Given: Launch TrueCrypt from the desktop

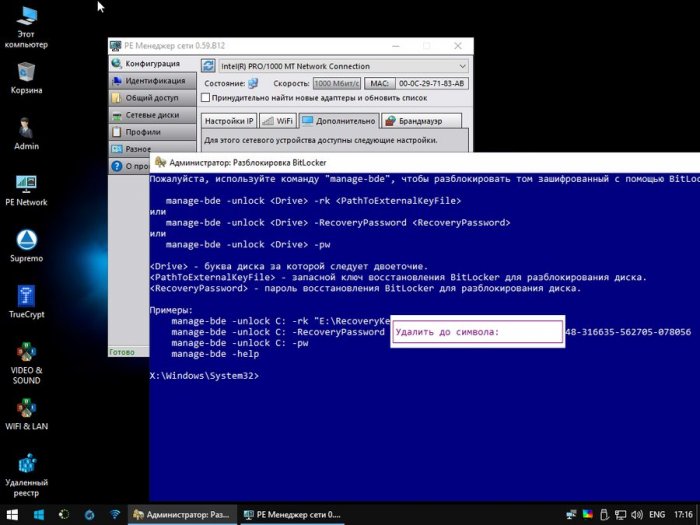Looking at the screenshot, I should tap(26, 297).
